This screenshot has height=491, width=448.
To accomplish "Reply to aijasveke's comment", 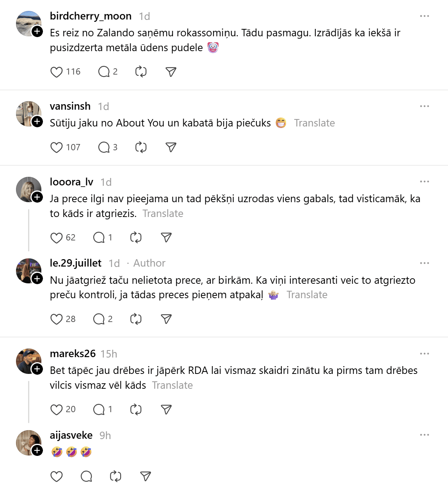I will [x=86, y=476].
